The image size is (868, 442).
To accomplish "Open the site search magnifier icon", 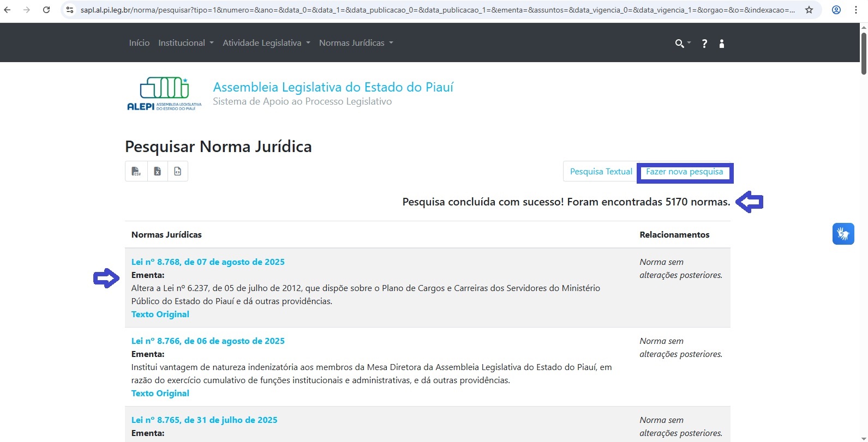I will [680, 44].
